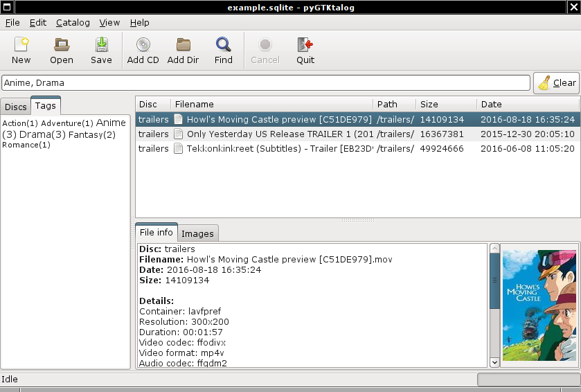Click the Adventure(1) tag

[x=67, y=123]
